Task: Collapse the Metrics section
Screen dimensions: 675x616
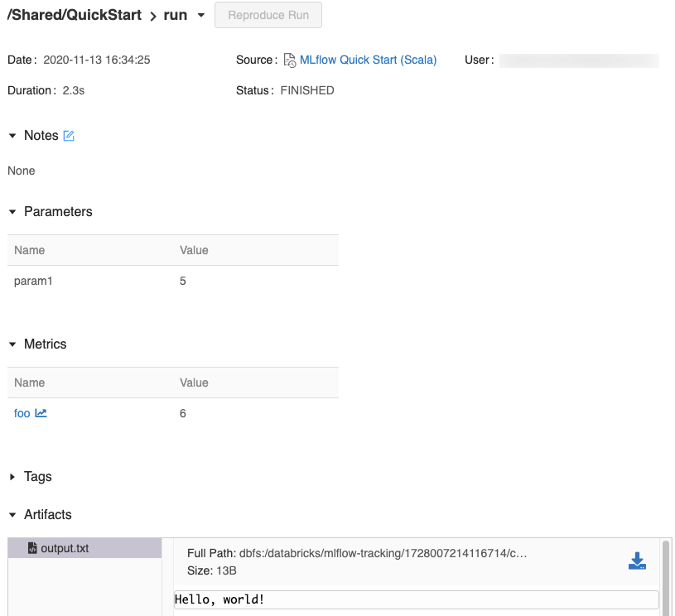Action: pos(12,344)
